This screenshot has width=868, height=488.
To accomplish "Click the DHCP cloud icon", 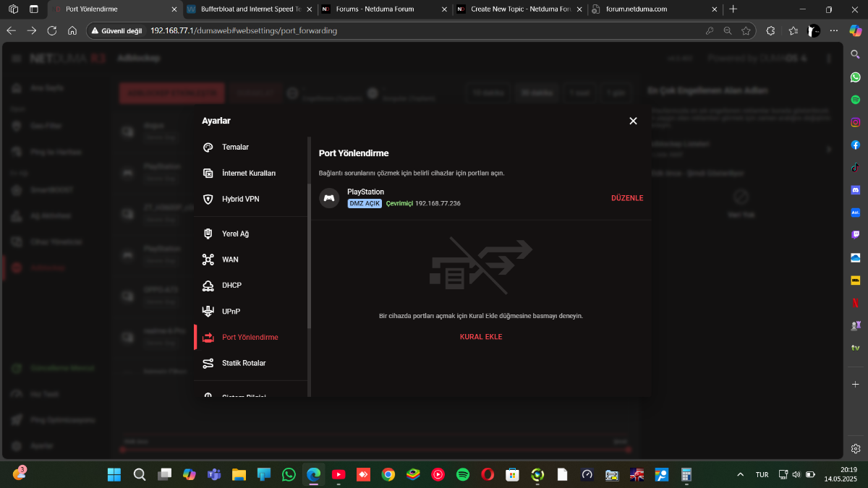I will (208, 286).
